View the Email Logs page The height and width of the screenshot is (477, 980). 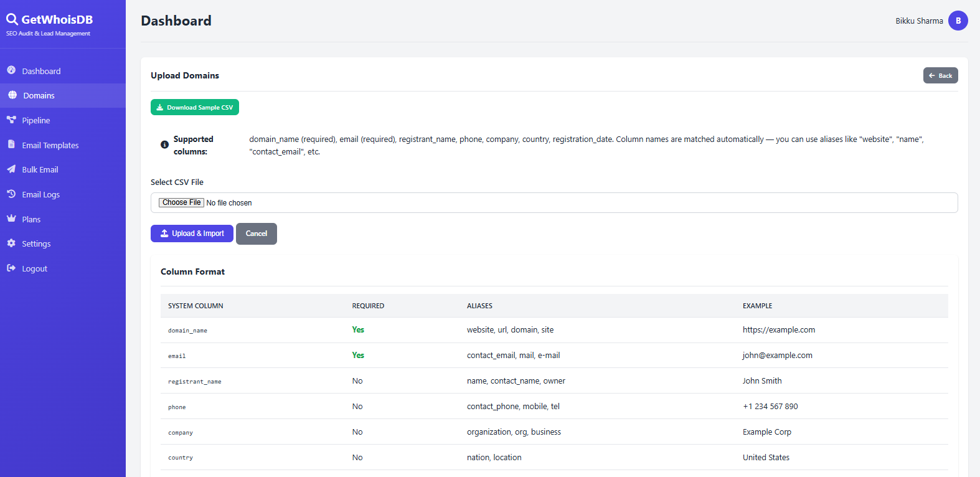(x=63, y=194)
